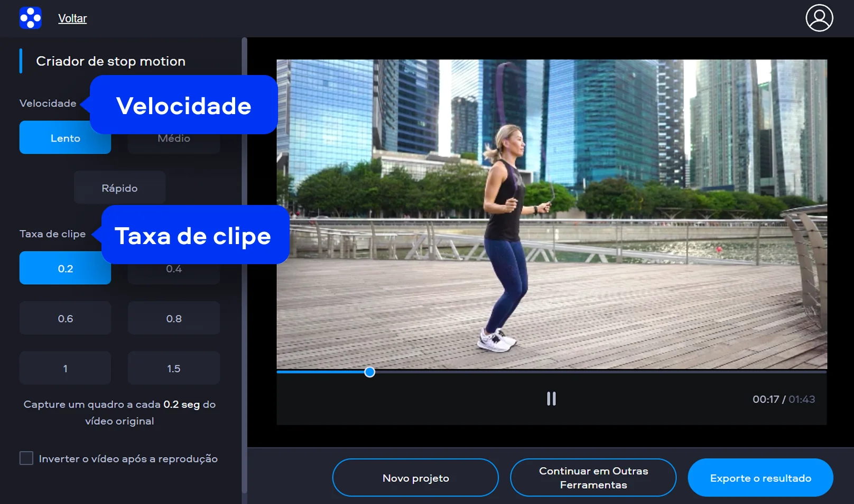This screenshot has height=504, width=854.
Task: Open the user account profile icon
Action: point(819,18)
